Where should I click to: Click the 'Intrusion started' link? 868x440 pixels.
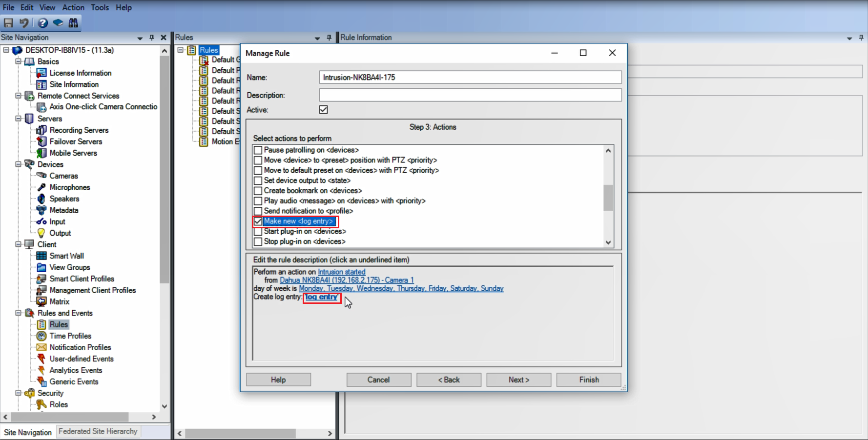click(342, 272)
